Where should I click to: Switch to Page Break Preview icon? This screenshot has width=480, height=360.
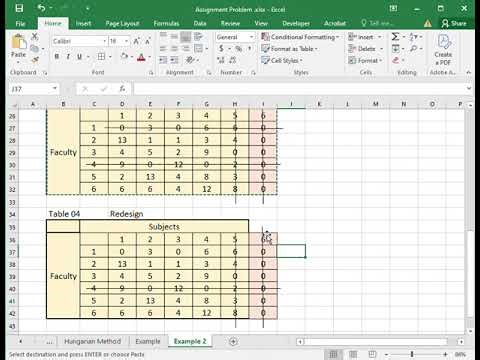point(372,354)
